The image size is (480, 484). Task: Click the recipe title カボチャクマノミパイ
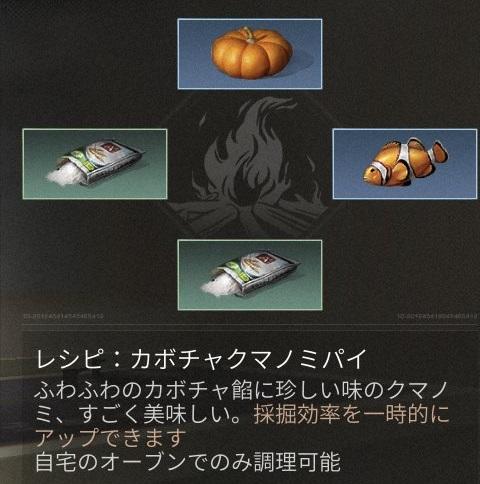point(248,359)
